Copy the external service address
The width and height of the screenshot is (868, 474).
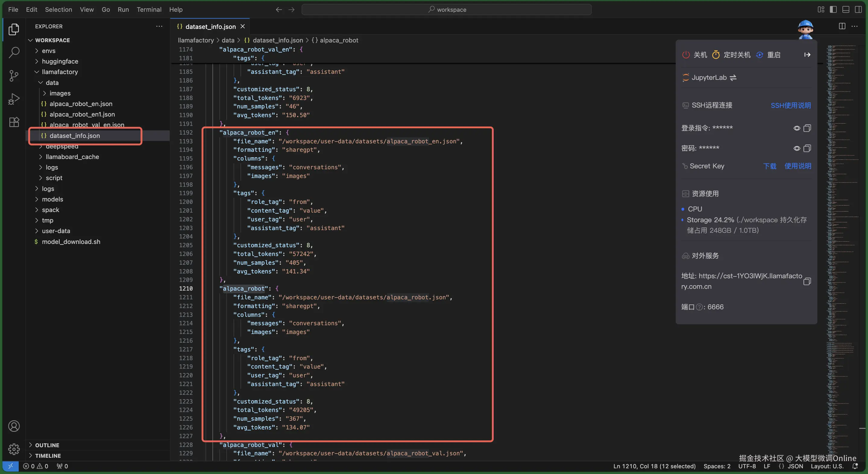807,282
